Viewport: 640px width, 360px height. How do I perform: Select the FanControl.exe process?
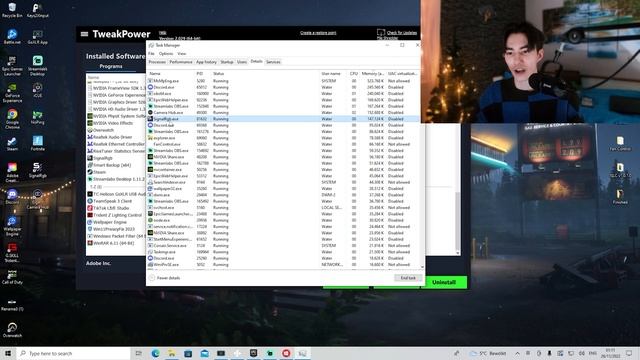pyautogui.click(x=283, y=144)
